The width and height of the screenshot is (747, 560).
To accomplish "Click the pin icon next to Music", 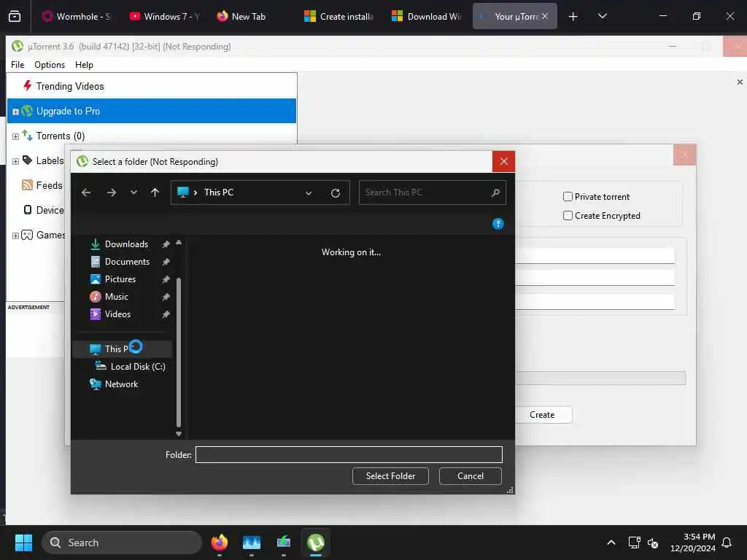I will 166,297.
